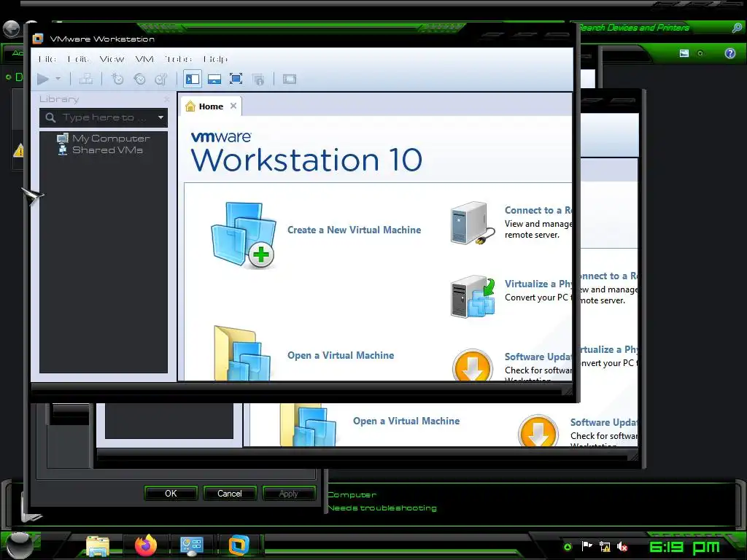The width and height of the screenshot is (747, 560).
Task: Click Virtualize a Physical Machine link
Action: pyautogui.click(x=538, y=284)
